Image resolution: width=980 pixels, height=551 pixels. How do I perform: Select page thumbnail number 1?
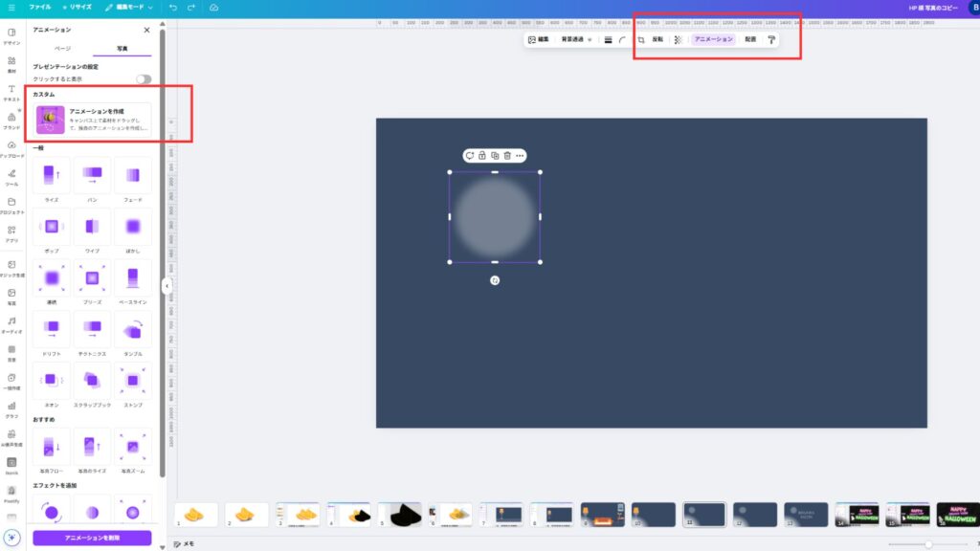point(194,515)
